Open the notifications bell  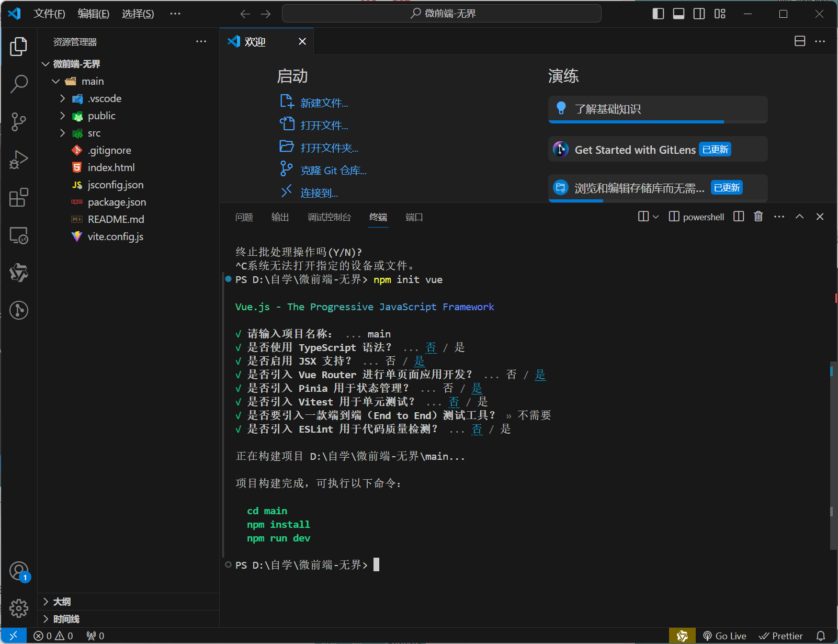pyautogui.click(x=821, y=636)
